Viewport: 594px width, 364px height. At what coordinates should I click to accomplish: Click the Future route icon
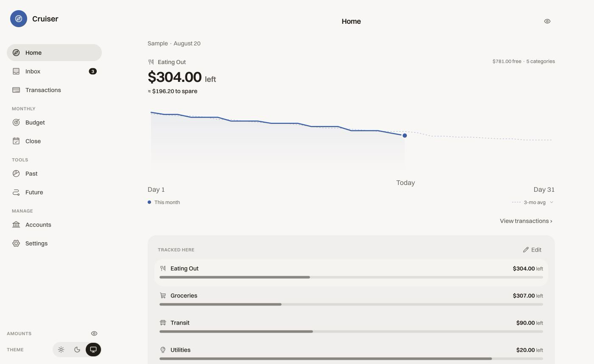tap(16, 192)
